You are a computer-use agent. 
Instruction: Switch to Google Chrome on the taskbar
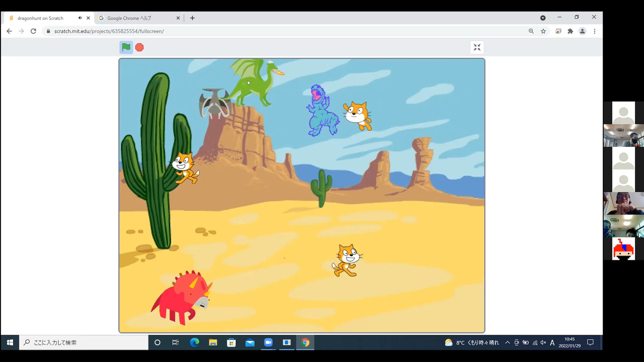(305, 343)
